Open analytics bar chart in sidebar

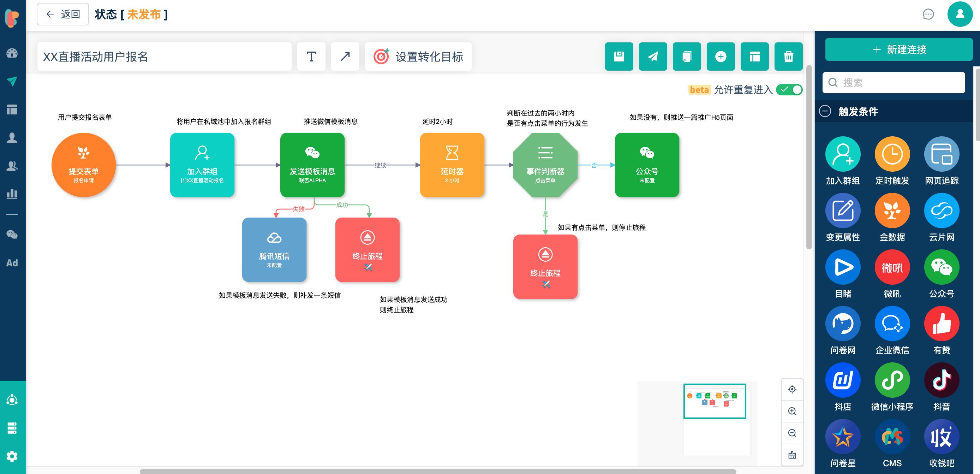pyautogui.click(x=12, y=194)
